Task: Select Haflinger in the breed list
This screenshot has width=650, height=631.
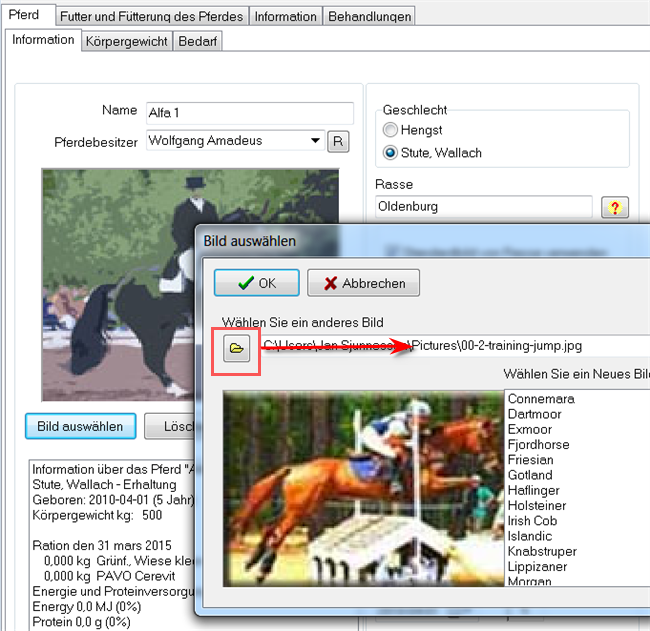Action: click(534, 490)
